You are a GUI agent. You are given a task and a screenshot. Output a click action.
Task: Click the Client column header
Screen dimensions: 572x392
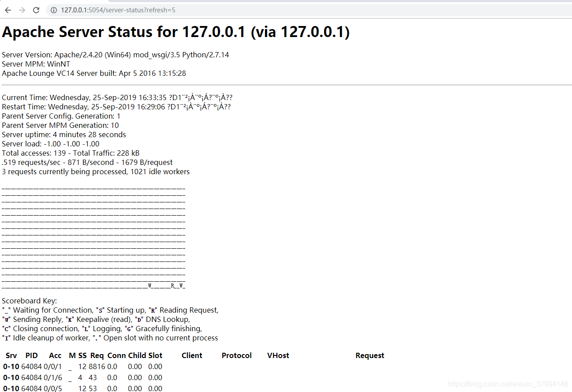(191, 355)
